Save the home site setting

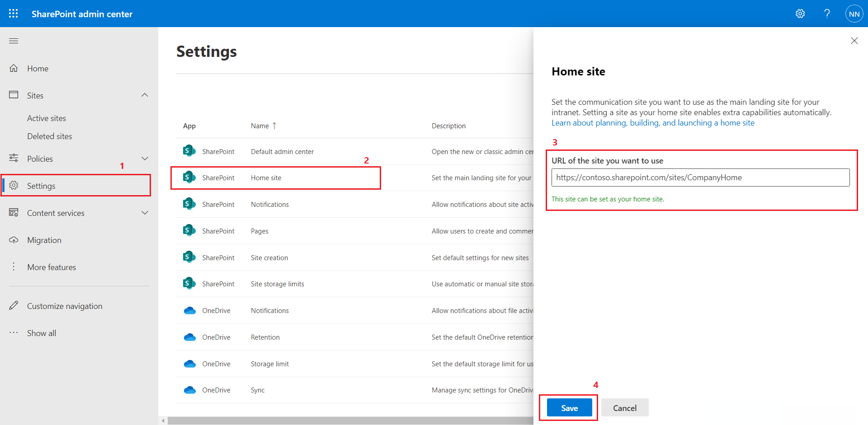point(569,408)
